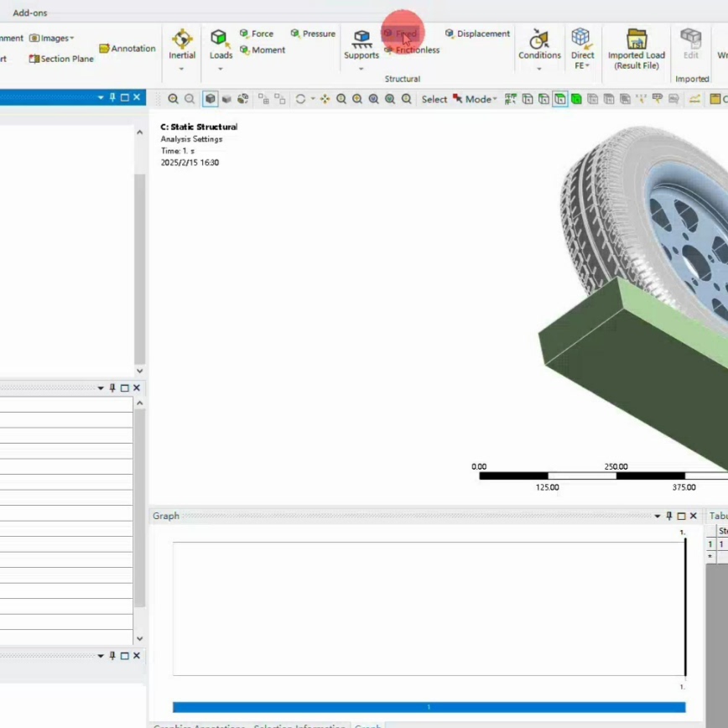Toggle the green body selection filter
Screen dimensions: 728x728
(x=576, y=99)
